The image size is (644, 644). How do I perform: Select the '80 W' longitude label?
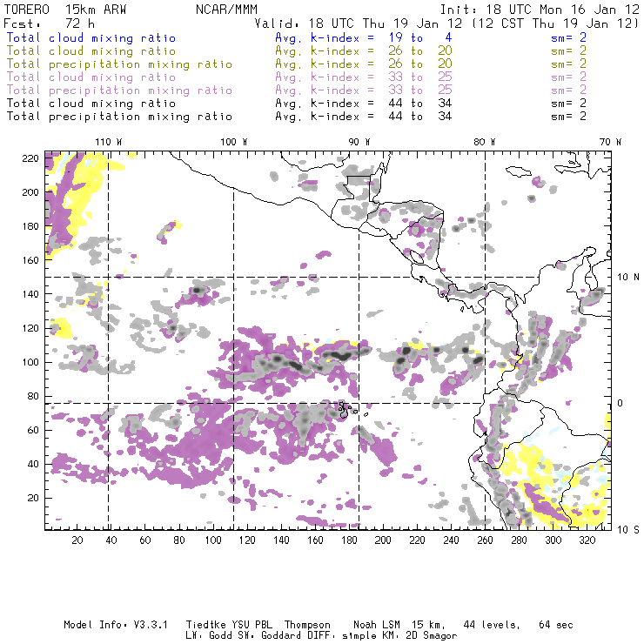(484, 142)
